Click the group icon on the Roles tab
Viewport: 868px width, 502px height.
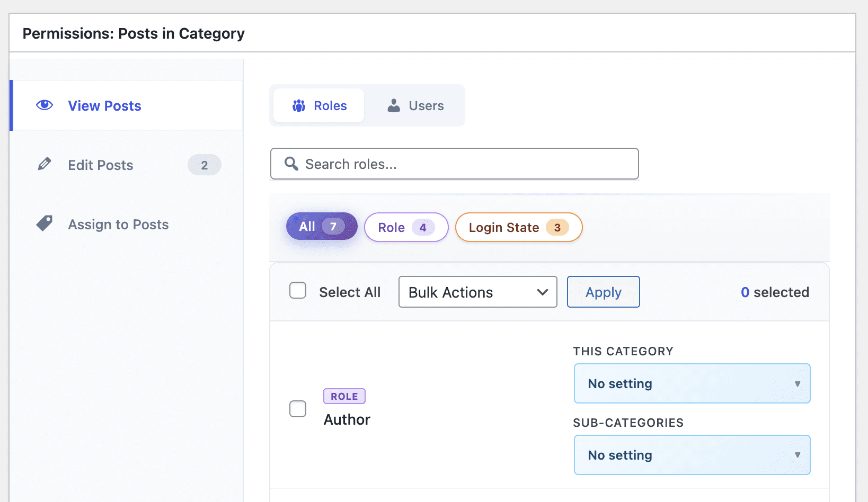click(x=299, y=106)
